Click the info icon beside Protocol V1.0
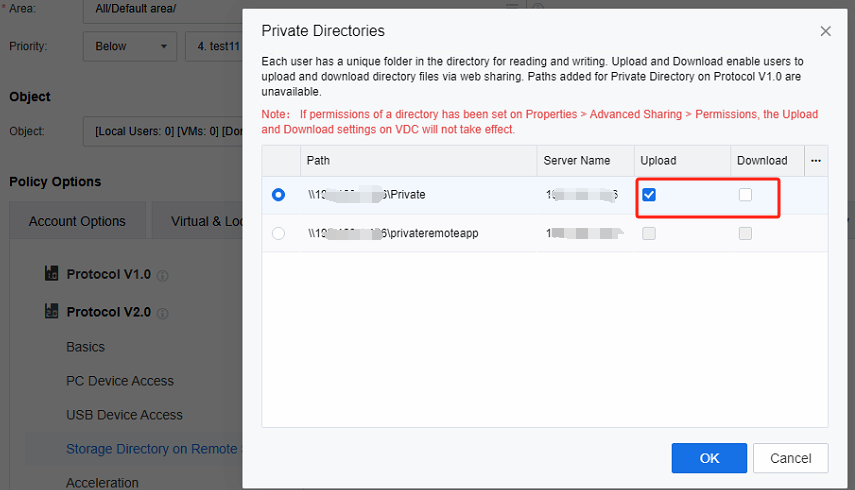The height and width of the screenshot is (490, 855). pyautogui.click(x=162, y=275)
